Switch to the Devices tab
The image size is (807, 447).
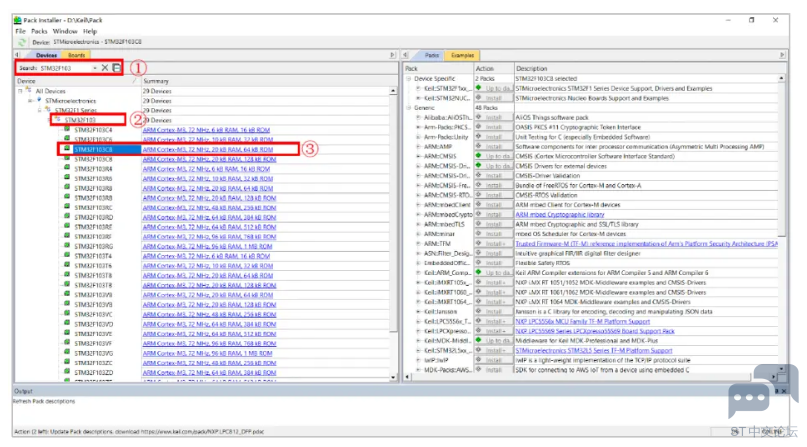[46, 55]
